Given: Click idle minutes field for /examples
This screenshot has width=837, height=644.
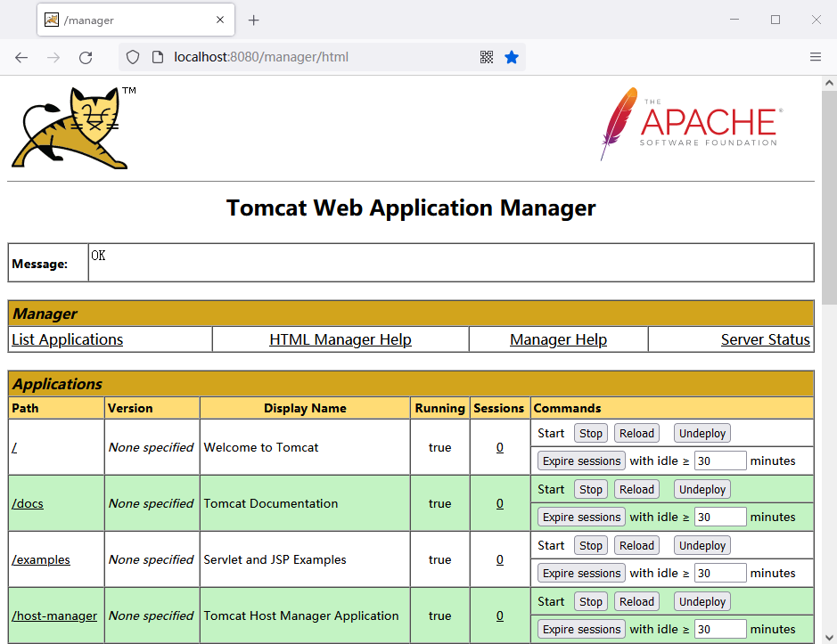Looking at the screenshot, I should [720, 573].
